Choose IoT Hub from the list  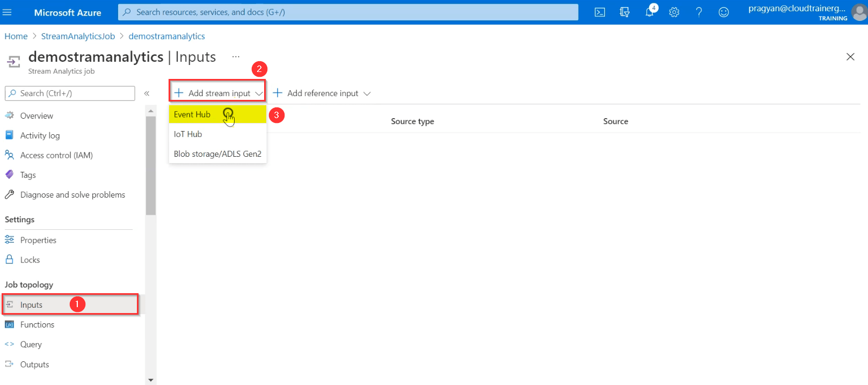(x=188, y=134)
